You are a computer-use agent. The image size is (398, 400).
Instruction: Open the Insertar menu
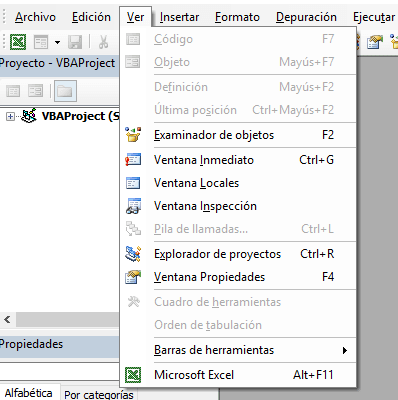tap(179, 17)
